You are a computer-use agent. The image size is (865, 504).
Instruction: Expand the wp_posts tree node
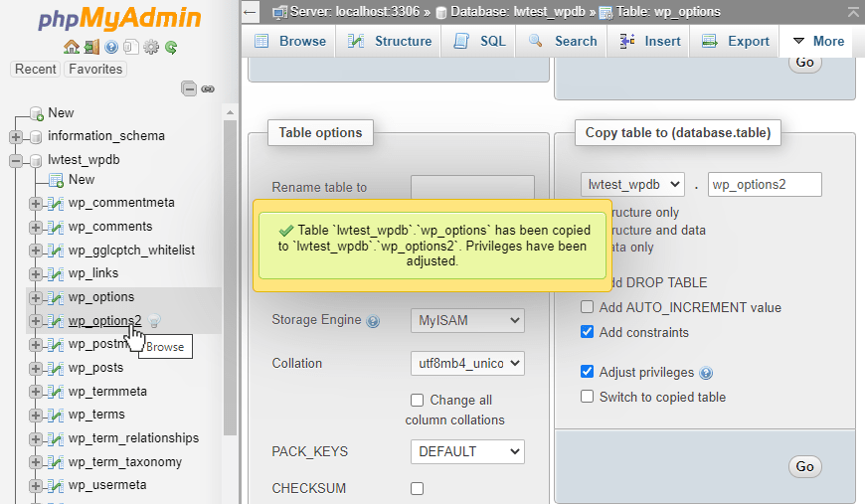[x=36, y=369]
